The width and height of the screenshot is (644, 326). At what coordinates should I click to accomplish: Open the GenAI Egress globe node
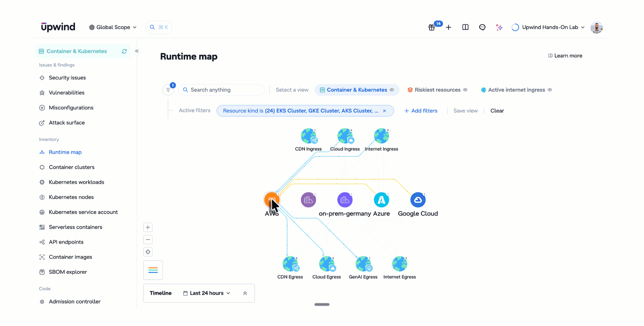click(363, 264)
